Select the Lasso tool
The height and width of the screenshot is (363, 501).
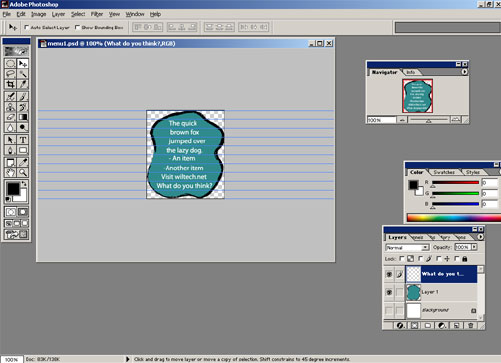(x=10, y=74)
